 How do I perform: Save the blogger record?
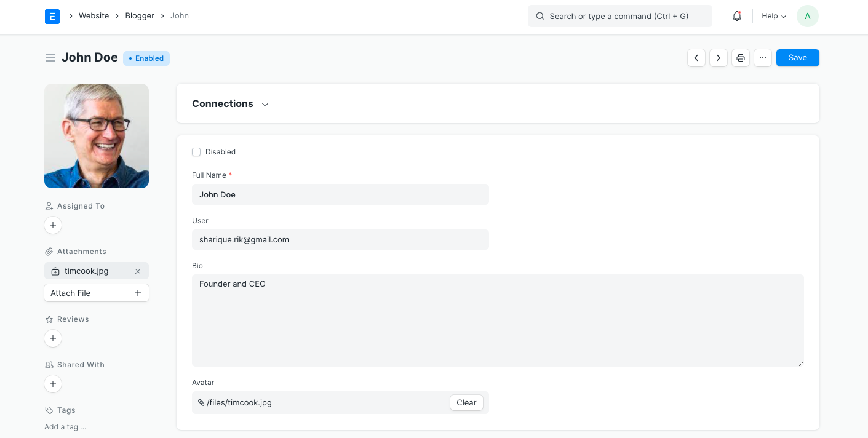point(797,58)
